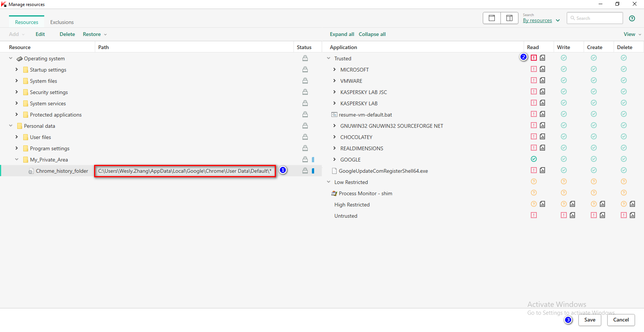The height and width of the screenshot is (332, 644).
Task: Open the By resources search dropdown
Action: pos(541,20)
